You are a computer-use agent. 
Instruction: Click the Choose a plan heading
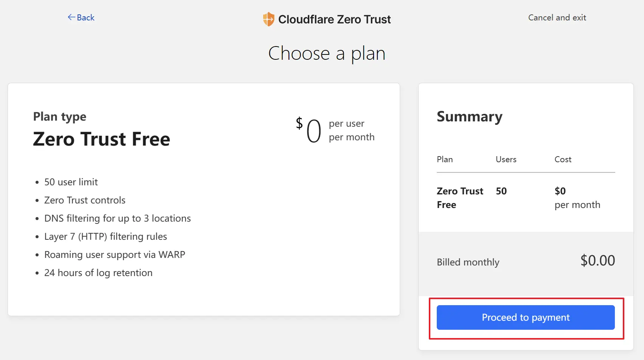pos(327,53)
